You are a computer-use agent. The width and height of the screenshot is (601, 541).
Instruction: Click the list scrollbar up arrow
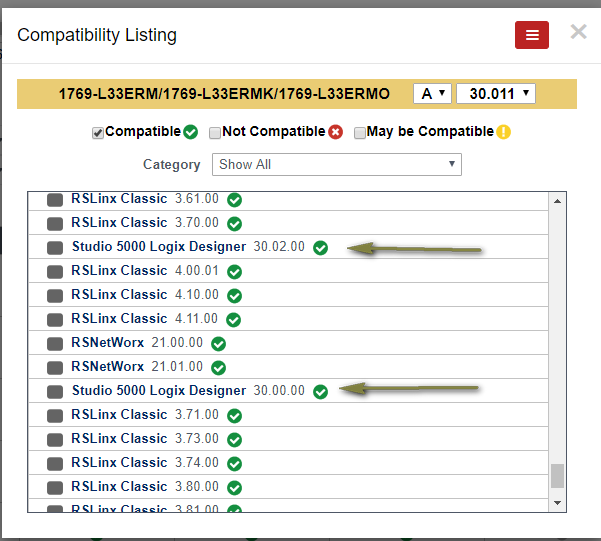[x=558, y=201]
